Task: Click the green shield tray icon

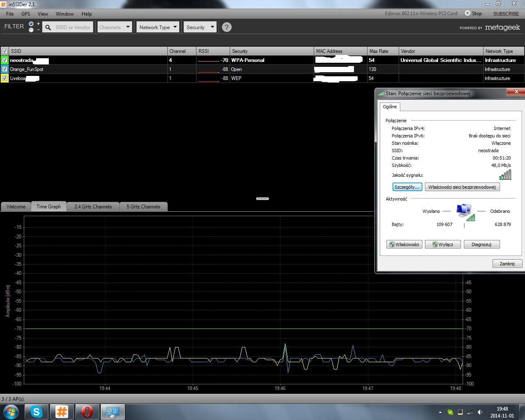Action: [450, 412]
